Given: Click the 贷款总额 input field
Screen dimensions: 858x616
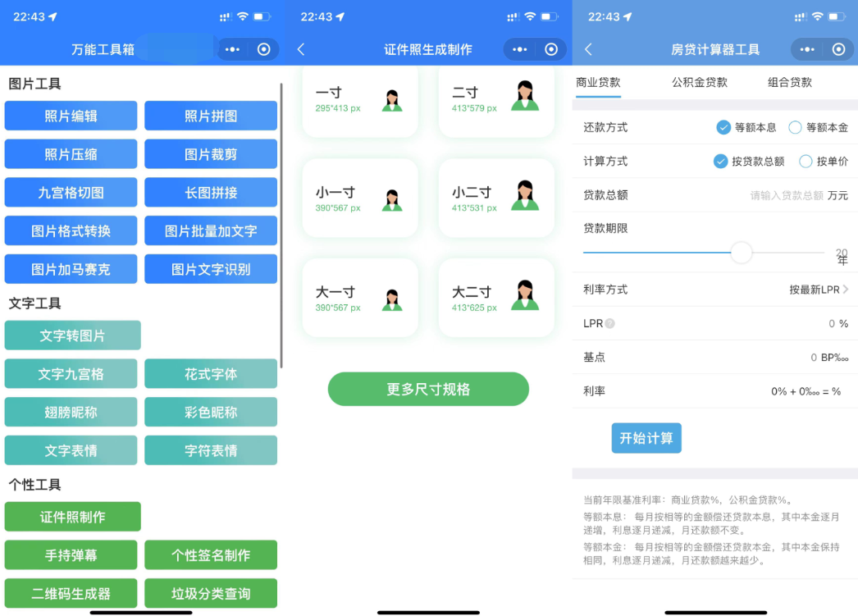Looking at the screenshot, I should pyautogui.click(x=785, y=195).
